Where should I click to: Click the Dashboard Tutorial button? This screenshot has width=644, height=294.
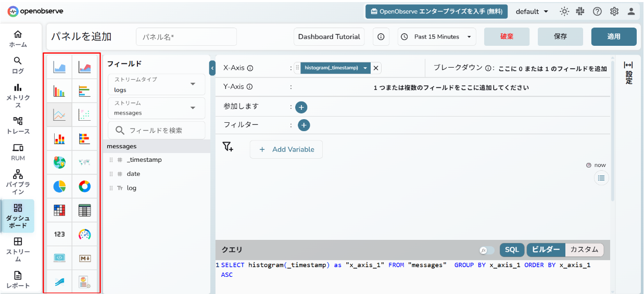(x=329, y=37)
